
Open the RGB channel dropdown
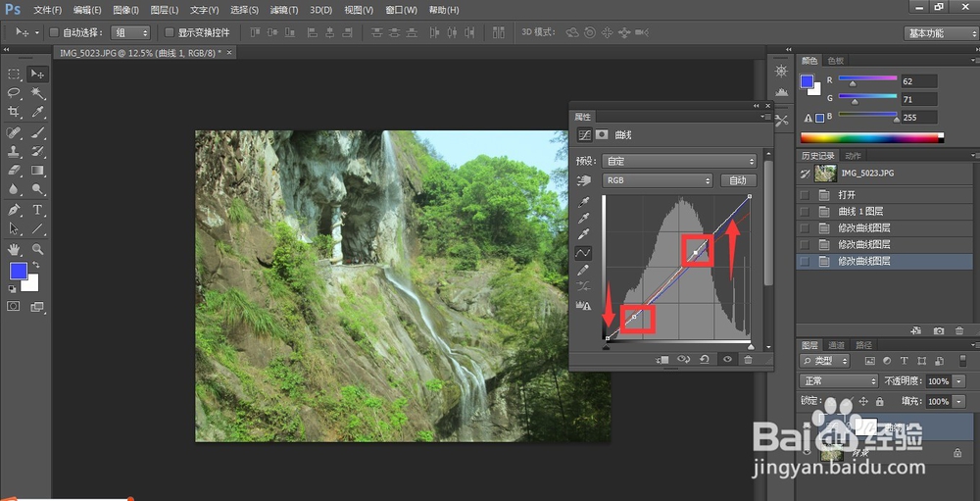[658, 180]
